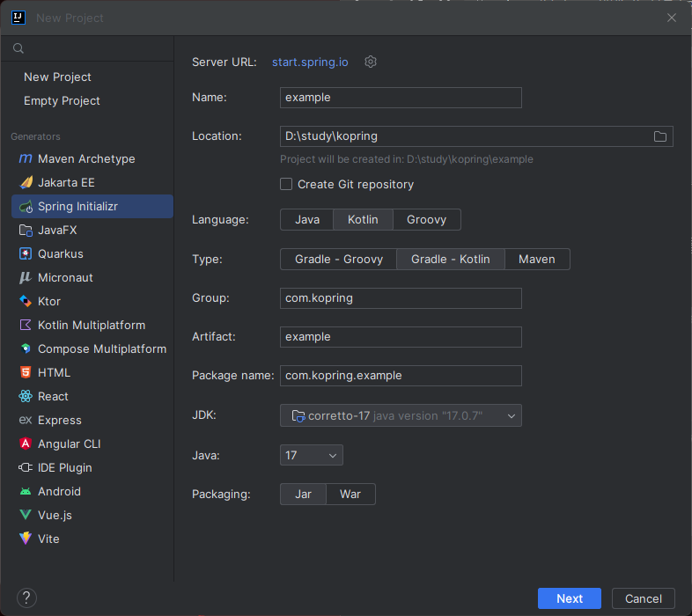Click the React atom icon

[x=26, y=396]
